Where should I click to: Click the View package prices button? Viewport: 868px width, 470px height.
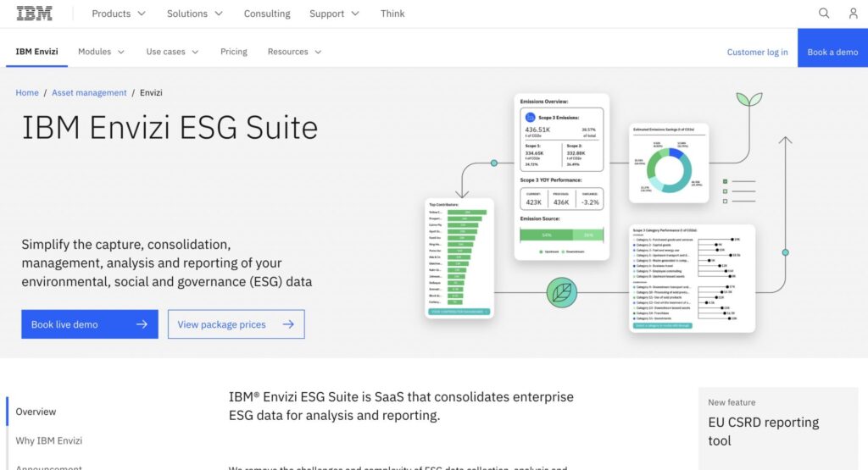click(236, 324)
